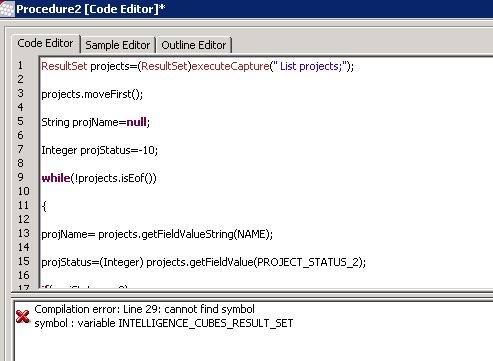Click line number 1 in gutter
Screen dimensions: 493x361
point(21,65)
